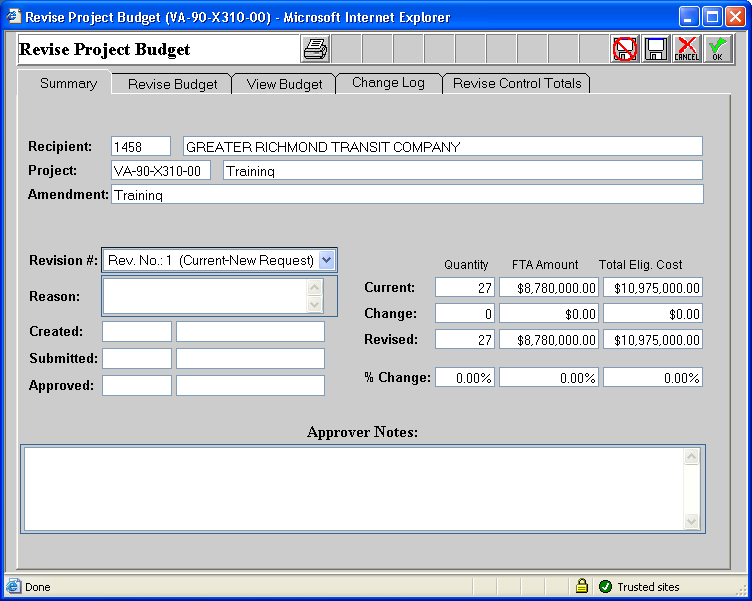Click the Revised Quantity field 27
The height and width of the screenshot is (601, 752).
pyautogui.click(x=465, y=339)
